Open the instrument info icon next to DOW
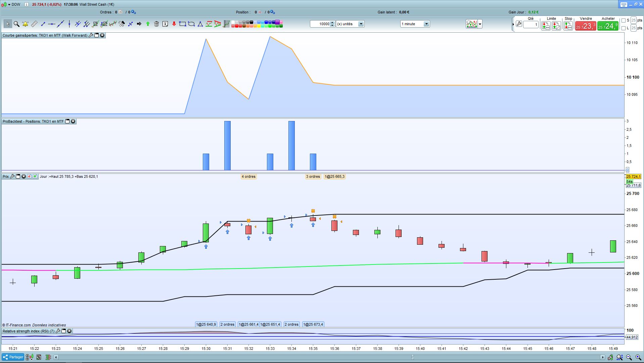 click(x=27, y=4)
